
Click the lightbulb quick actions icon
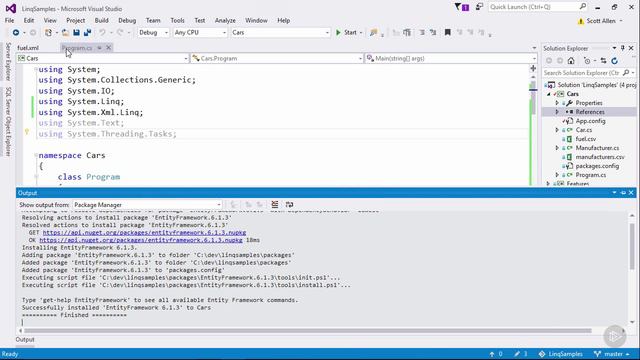click(27, 132)
